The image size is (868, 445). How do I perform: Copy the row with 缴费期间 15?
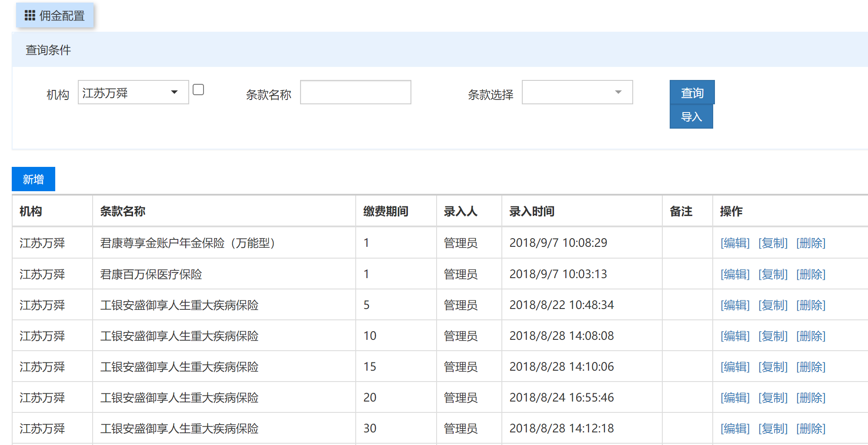click(773, 367)
